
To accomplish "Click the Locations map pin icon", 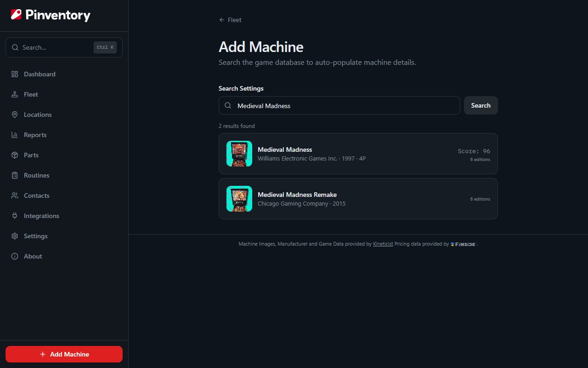I will pos(15,115).
